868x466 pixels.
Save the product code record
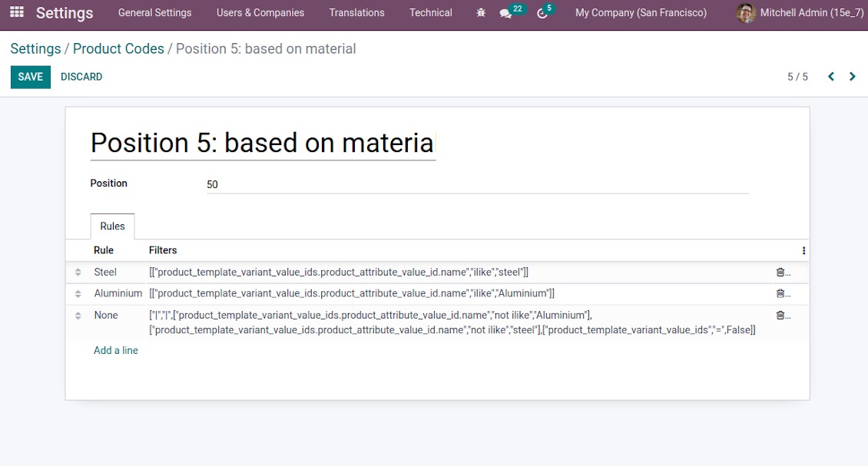(31, 77)
